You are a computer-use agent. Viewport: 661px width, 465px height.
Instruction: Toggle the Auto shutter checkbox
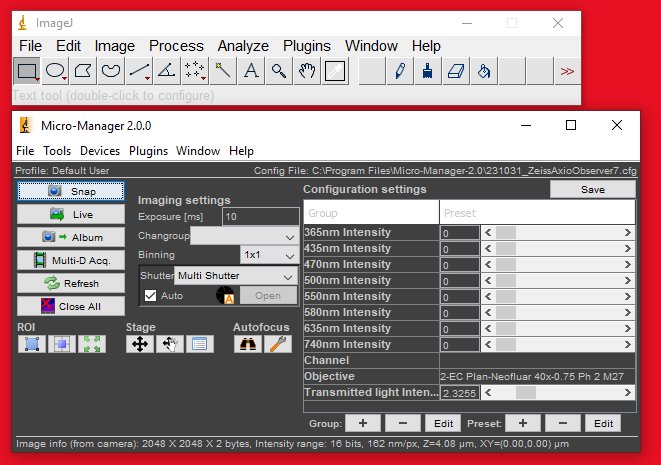150,296
